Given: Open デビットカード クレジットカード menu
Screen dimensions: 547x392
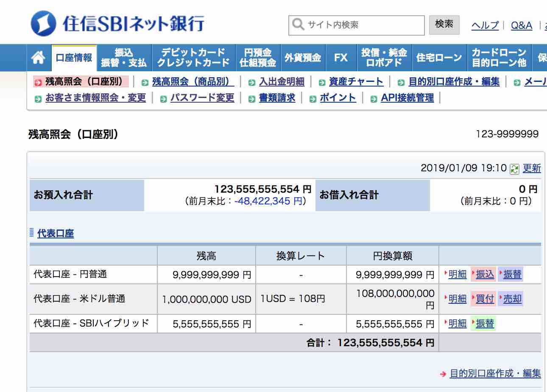Looking at the screenshot, I should coord(193,58).
